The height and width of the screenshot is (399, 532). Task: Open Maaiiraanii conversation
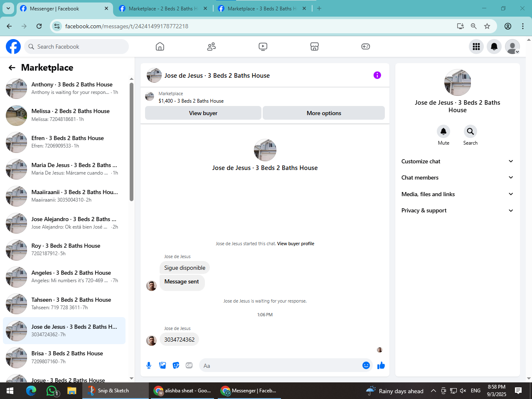coord(64,196)
